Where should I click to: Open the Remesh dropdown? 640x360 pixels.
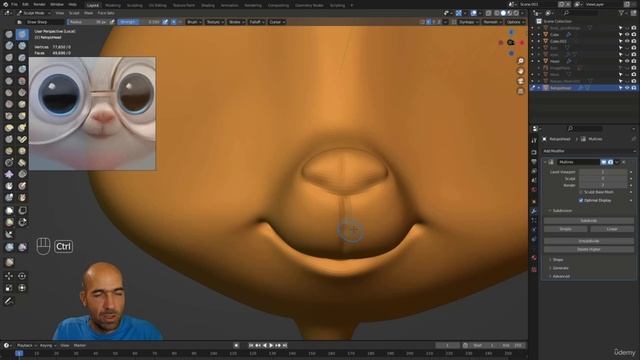[492, 22]
